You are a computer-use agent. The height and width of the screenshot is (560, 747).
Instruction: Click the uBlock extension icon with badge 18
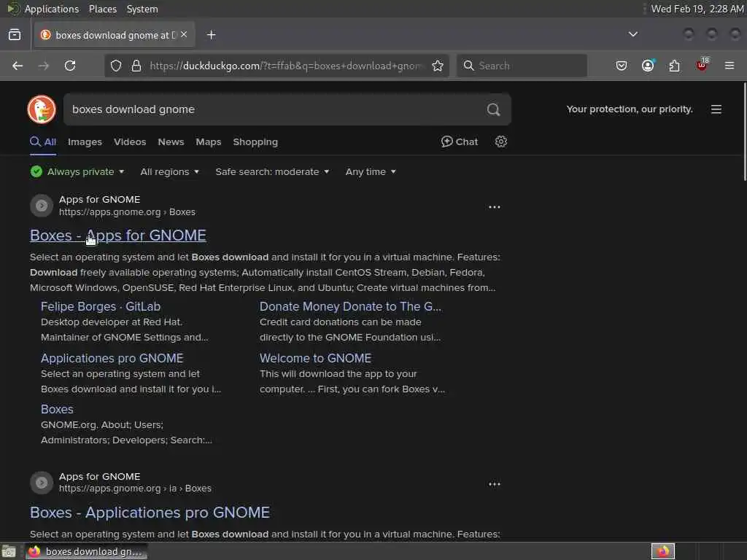tap(703, 65)
